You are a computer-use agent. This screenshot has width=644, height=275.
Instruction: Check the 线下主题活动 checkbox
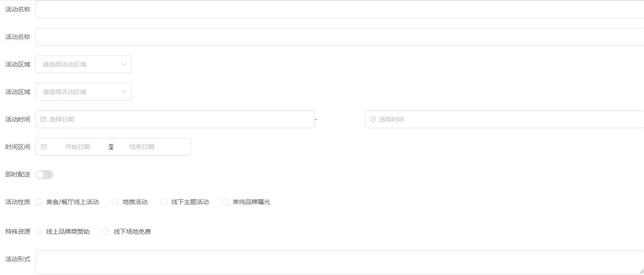tap(164, 202)
